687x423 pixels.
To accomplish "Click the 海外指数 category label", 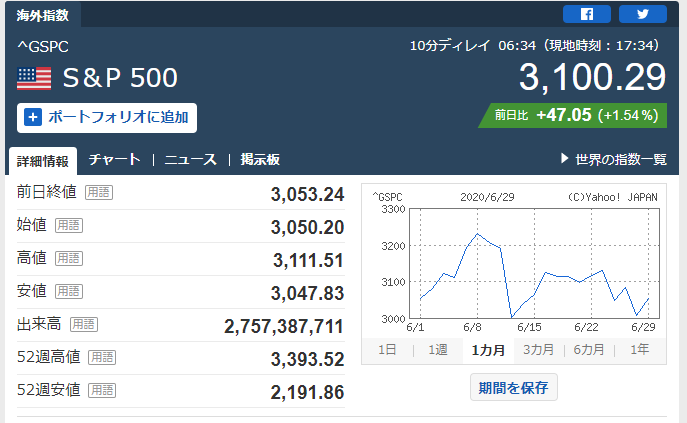I will (x=42, y=16).
